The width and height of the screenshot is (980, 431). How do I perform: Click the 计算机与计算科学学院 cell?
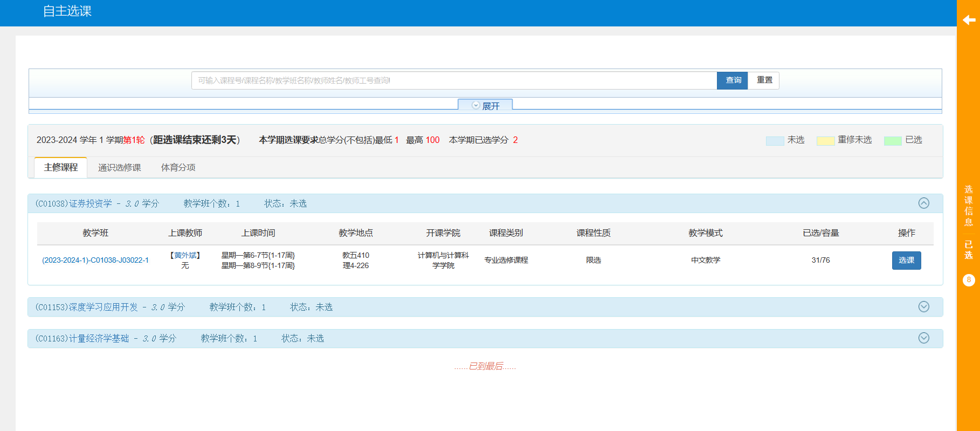(x=443, y=261)
